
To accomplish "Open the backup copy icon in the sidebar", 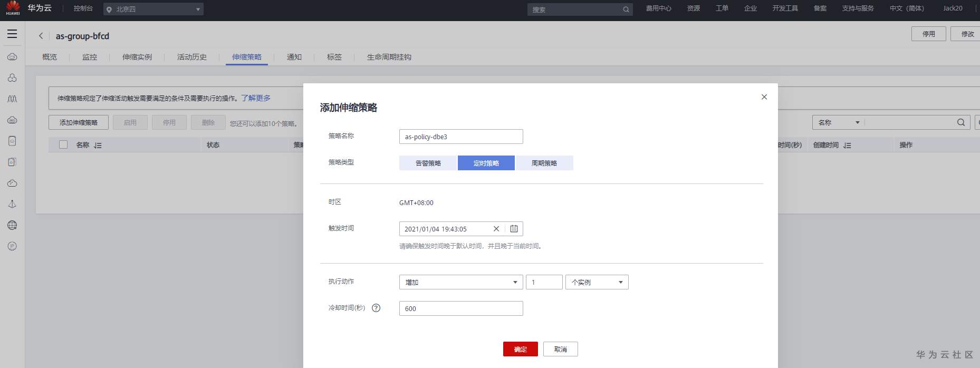I will pyautogui.click(x=12, y=162).
